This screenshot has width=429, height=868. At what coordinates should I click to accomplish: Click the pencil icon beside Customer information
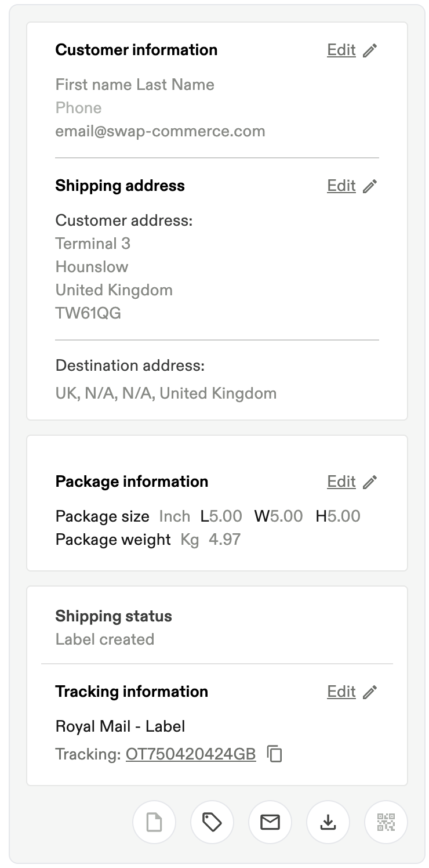tap(370, 50)
